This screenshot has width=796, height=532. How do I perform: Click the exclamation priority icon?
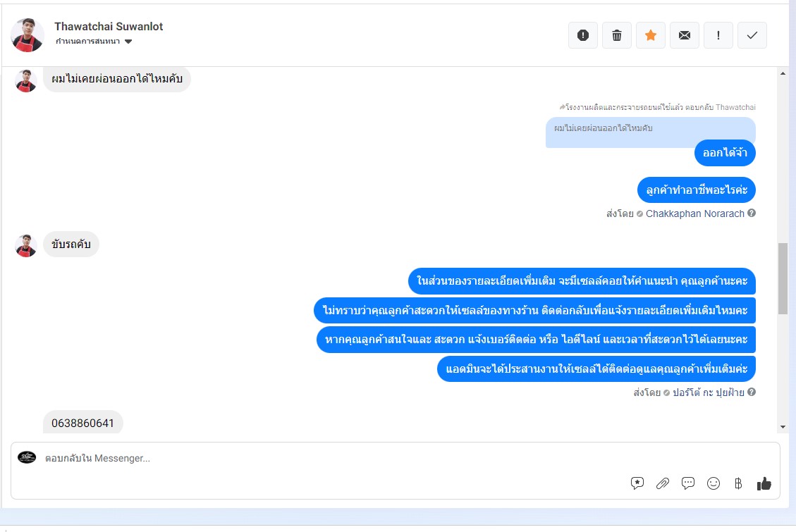click(718, 35)
